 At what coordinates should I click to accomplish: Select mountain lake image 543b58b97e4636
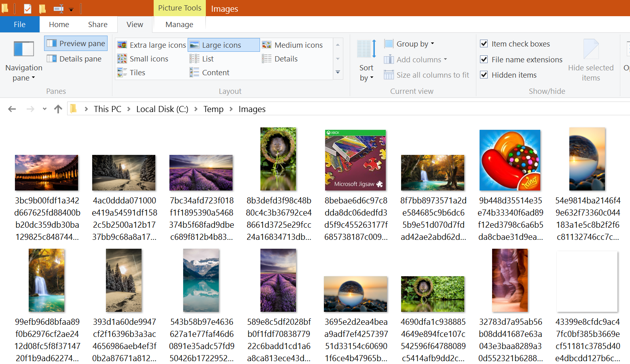coord(201,280)
